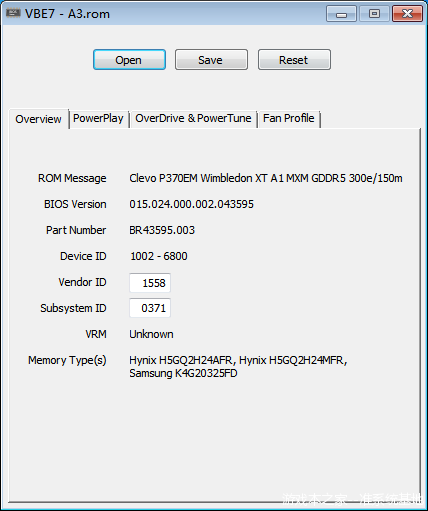Show the Fan Profile tab
The image size is (428, 511).
point(289,118)
